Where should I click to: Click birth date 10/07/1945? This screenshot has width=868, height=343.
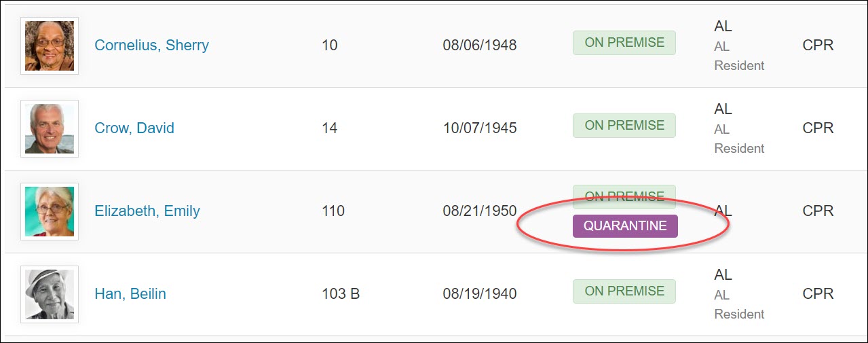pyautogui.click(x=480, y=128)
